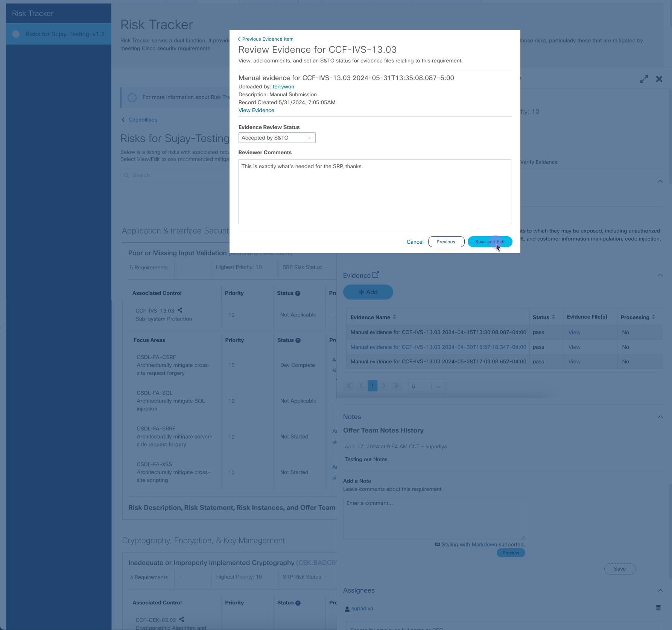The width and height of the screenshot is (672, 630).
Task: Click the Preview note button
Action: point(511,553)
